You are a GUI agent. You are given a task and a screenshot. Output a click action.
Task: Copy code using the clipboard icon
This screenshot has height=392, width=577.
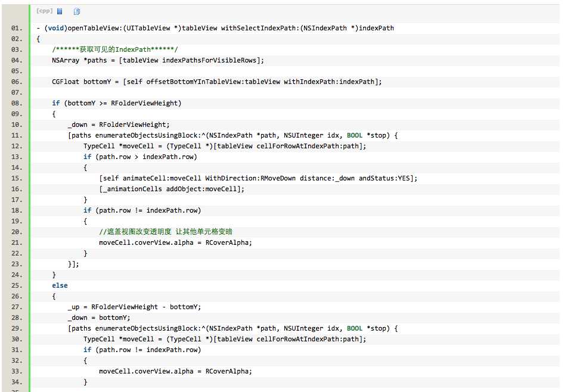coord(77,11)
